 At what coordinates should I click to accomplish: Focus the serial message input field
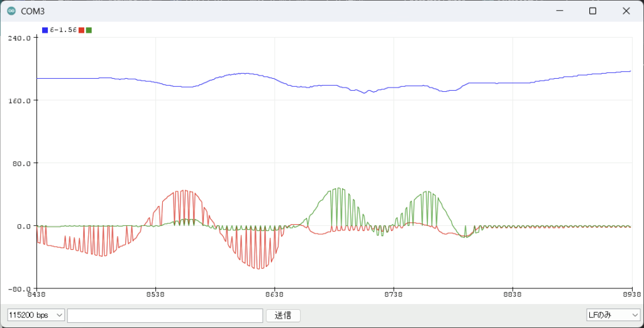165,315
